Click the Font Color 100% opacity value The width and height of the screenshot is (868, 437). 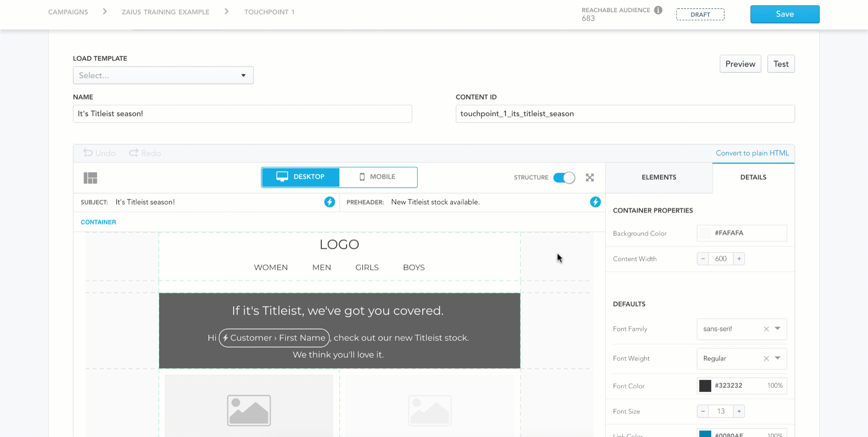(774, 385)
